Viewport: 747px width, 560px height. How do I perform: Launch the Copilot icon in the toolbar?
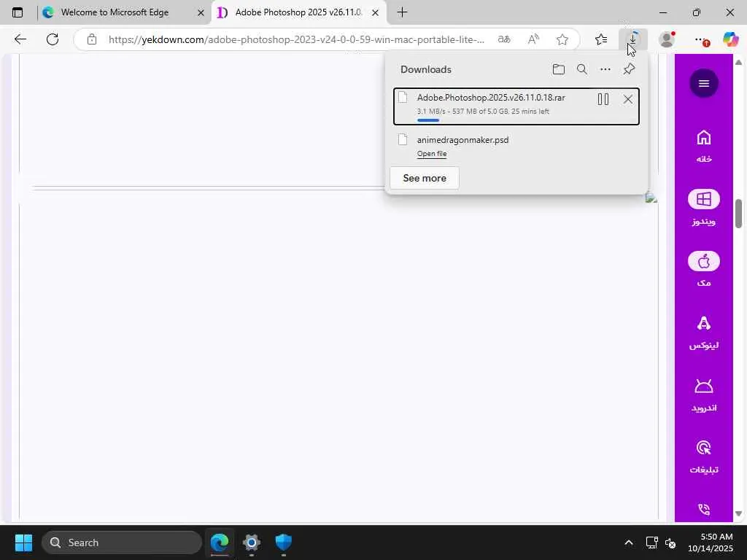(x=730, y=39)
